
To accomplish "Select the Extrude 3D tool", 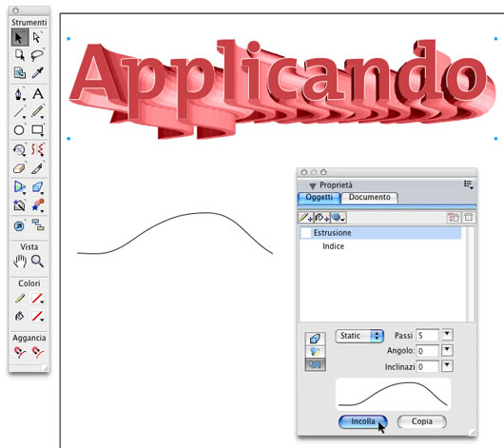I will point(38,187).
